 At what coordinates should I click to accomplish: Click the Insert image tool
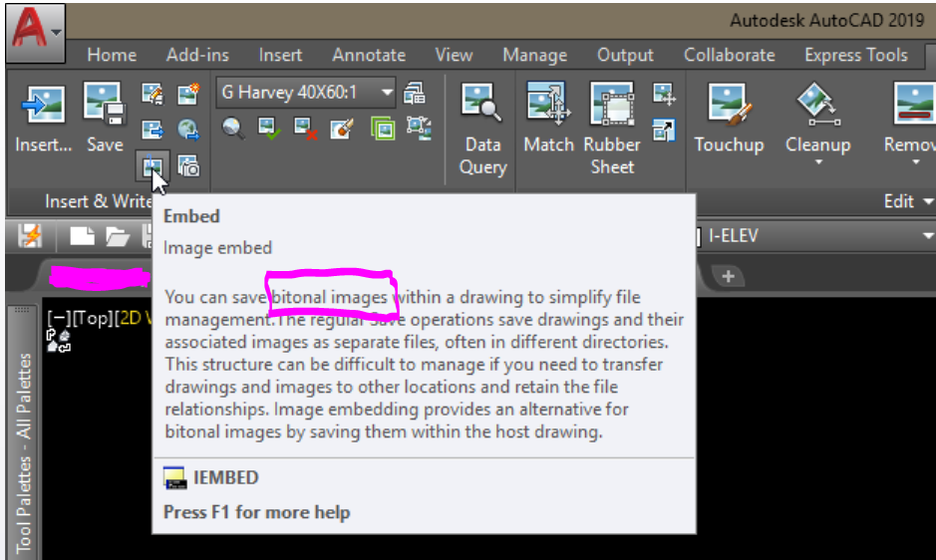click(43, 120)
